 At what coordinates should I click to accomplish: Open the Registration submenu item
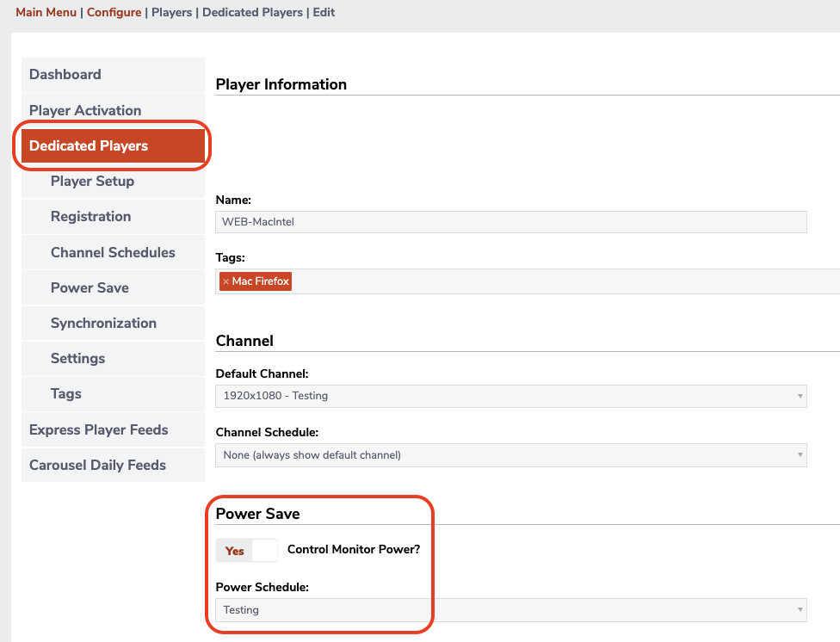(x=113, y=217)
